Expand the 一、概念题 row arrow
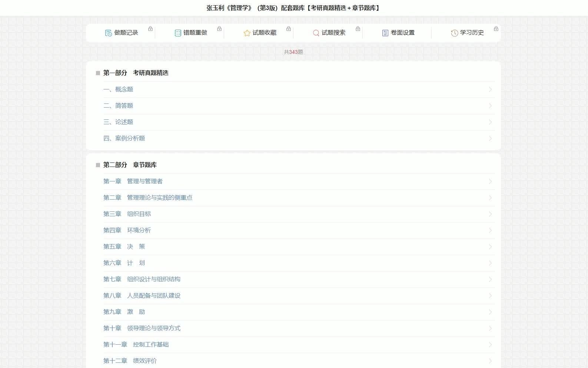The image size is (588, 368). point(490,89)
